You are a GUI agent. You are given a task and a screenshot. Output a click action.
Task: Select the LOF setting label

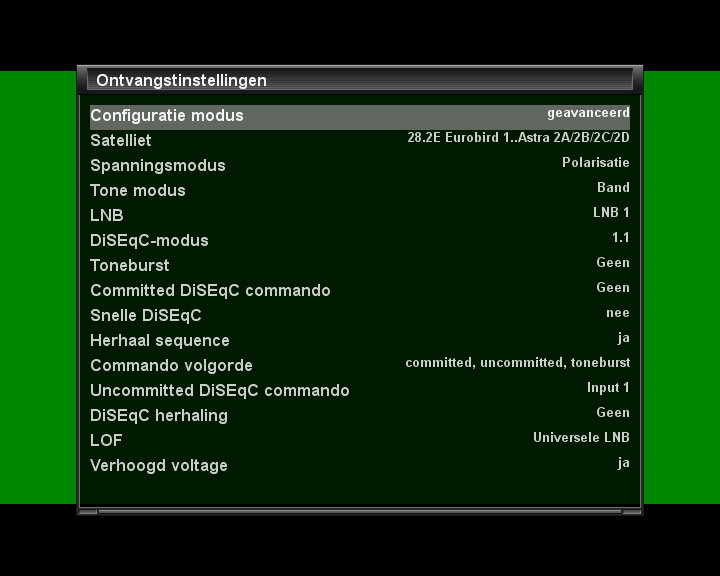[x=106, y=440]
